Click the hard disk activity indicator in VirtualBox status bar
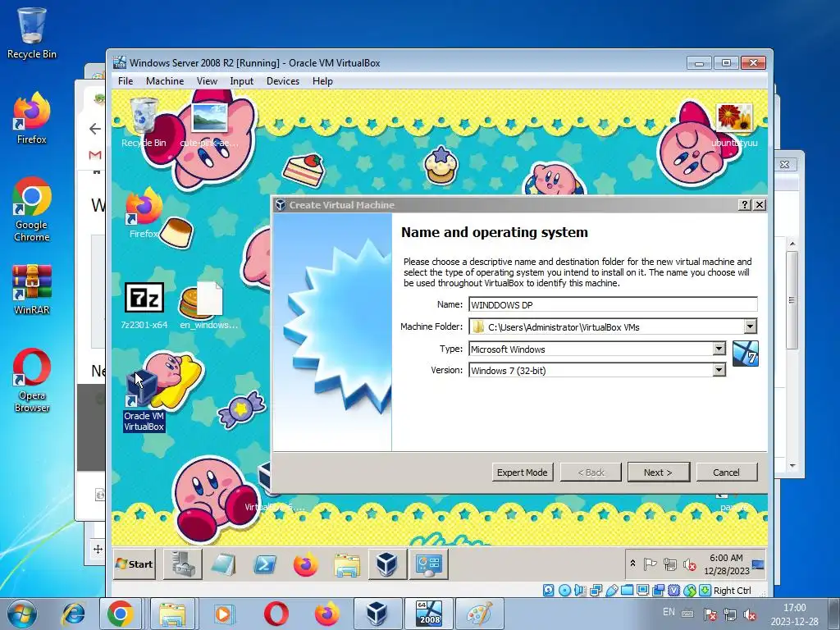The width and height of the screenshot is (840, 630). pyautogui.click(x=548, y=591)
